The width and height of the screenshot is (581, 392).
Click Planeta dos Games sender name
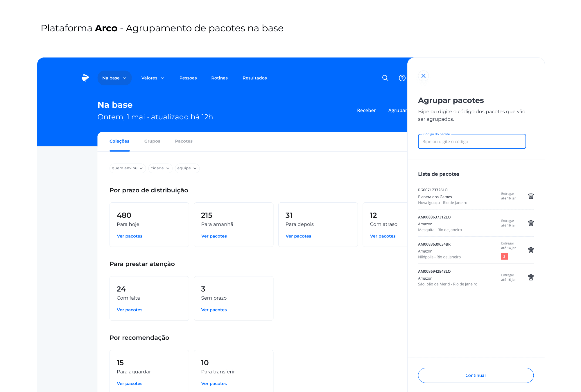point(435,197)
